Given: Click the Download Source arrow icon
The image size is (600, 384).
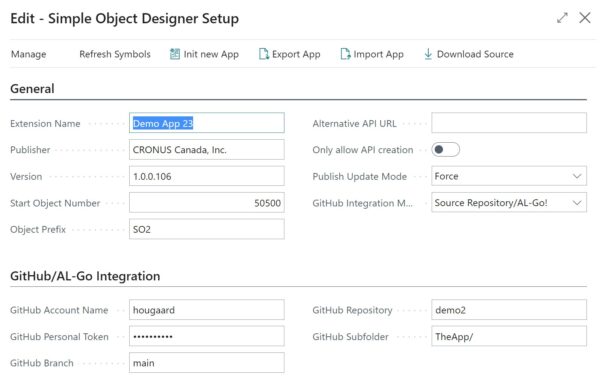Looking at the screenshot, I should (x=428, y=54).
